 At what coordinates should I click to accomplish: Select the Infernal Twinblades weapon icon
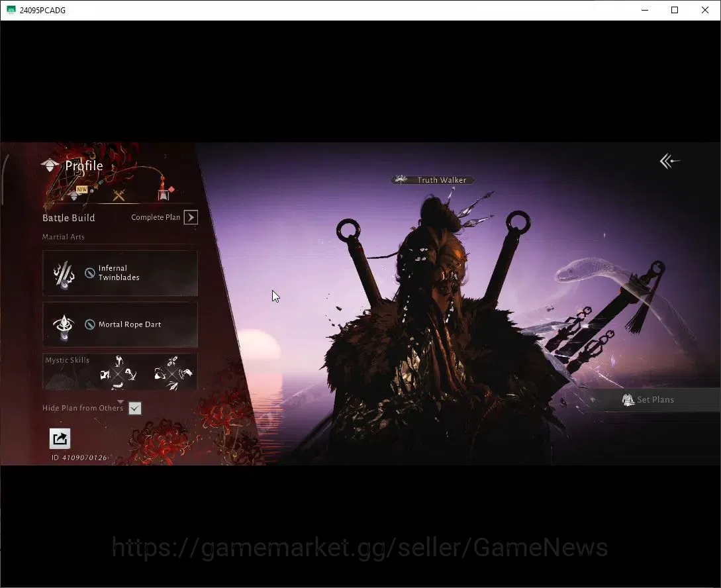[64, 273]
